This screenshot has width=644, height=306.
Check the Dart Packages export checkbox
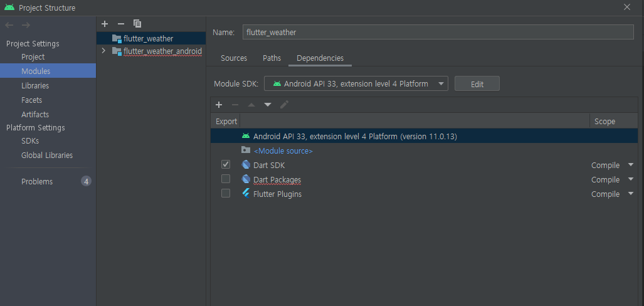(226, 179)
